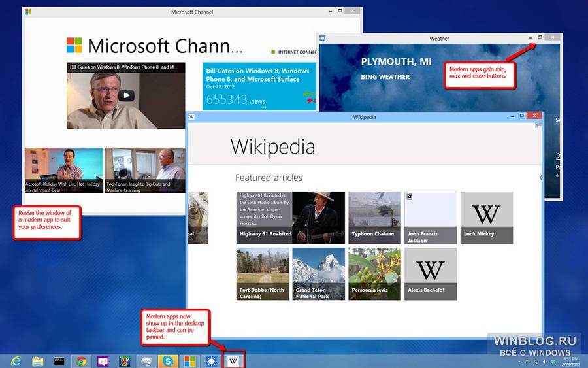Maximize the Weather window

click(540, 37)
